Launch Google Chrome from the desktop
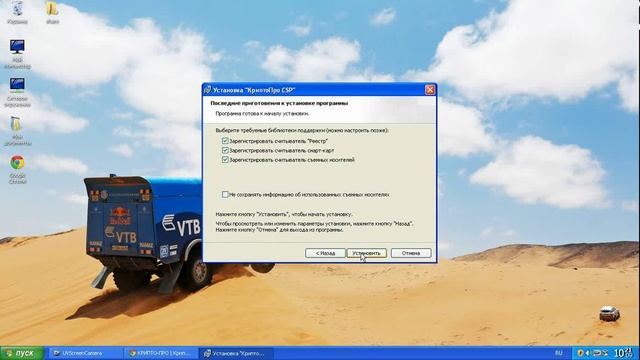Viewport: 640px width, 360px height. point(17,169)
